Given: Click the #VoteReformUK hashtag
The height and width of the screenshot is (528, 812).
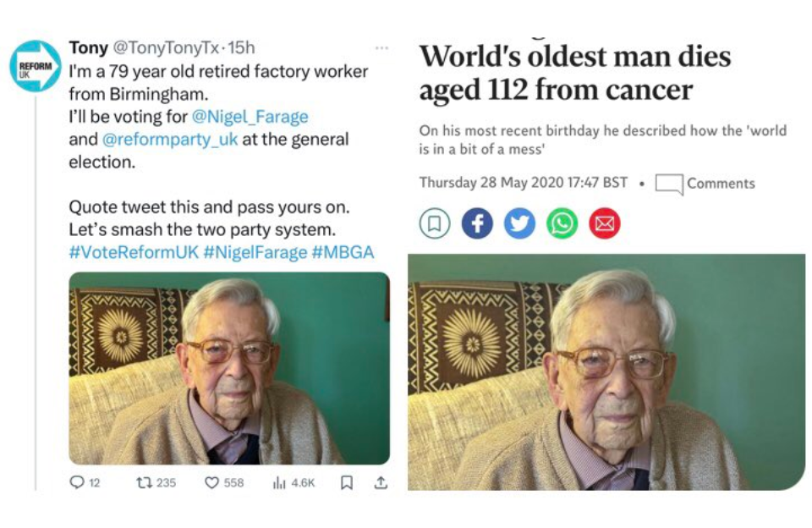Looking at the screenshot, I should (x=134, y=253).
